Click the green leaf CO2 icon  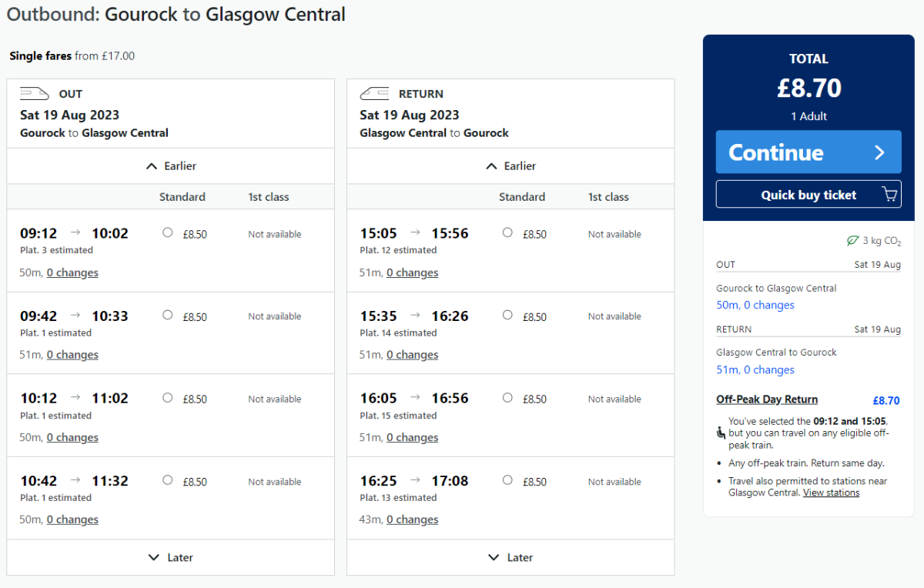852,241
